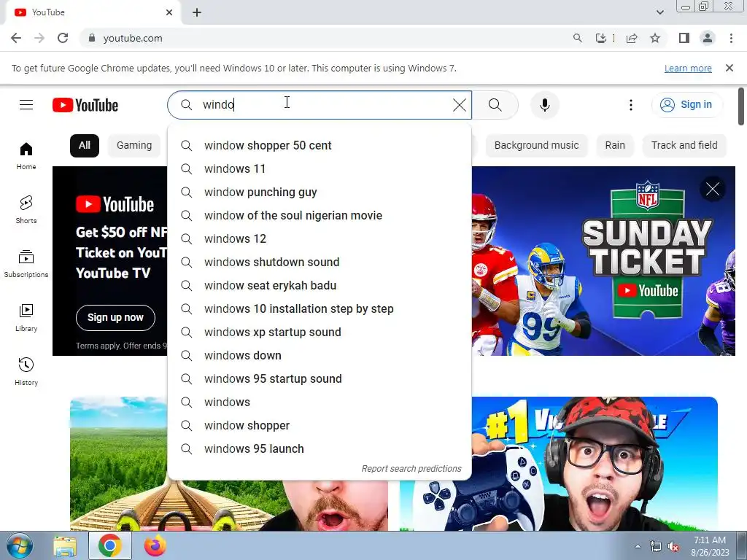This screenshot has width=747, height=560.
Task: Click the taskbar clock showing 7:11 AM
Action: pyautogui.click(x=710, y=545)
